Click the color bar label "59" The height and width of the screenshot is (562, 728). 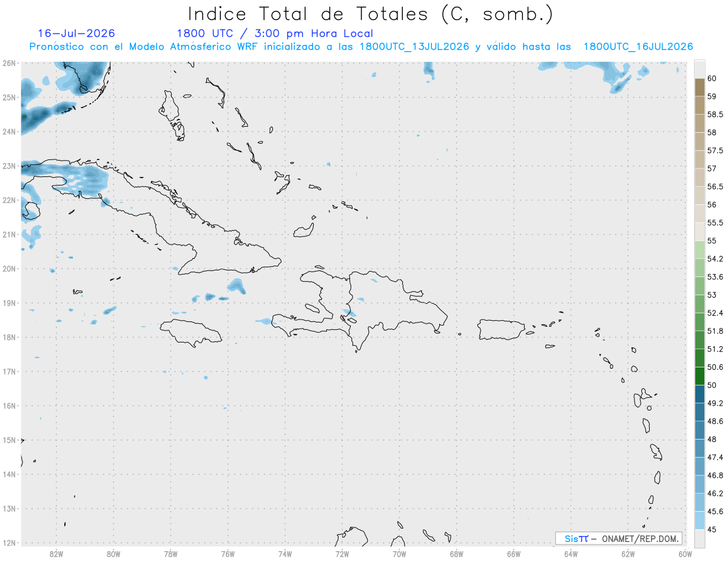(712, 96)
